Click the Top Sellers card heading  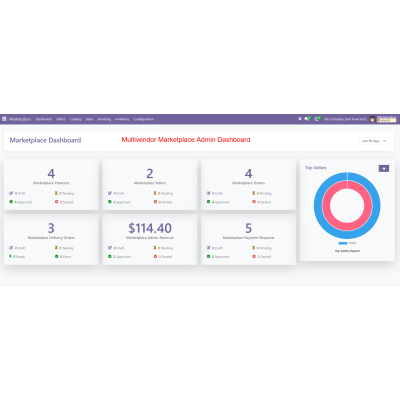(316, 168)
